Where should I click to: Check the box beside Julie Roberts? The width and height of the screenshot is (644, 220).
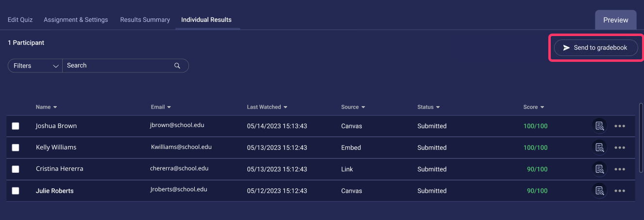(16, 191)
